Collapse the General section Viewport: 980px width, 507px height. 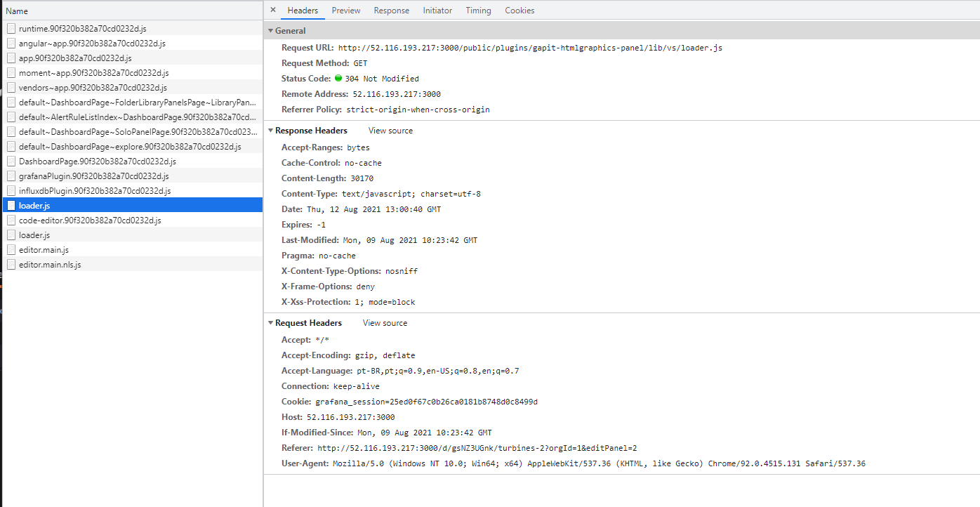[x=270, y=30]
